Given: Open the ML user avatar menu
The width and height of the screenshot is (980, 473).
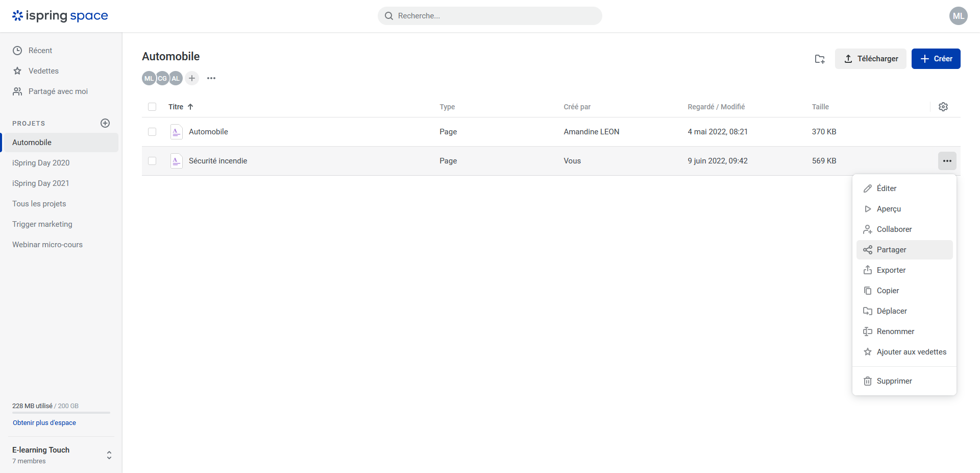Looking at the screenshot, I should tap(958, 16).
